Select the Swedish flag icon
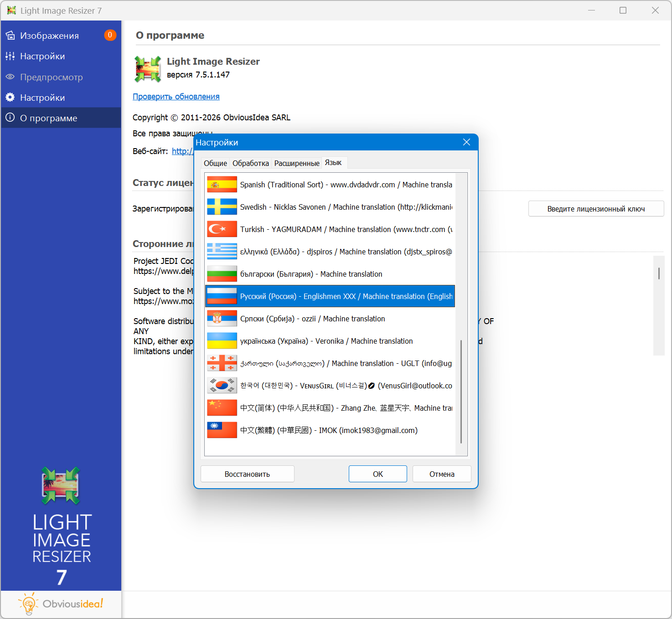The image size is (672, 619). [x=222, y=207]
